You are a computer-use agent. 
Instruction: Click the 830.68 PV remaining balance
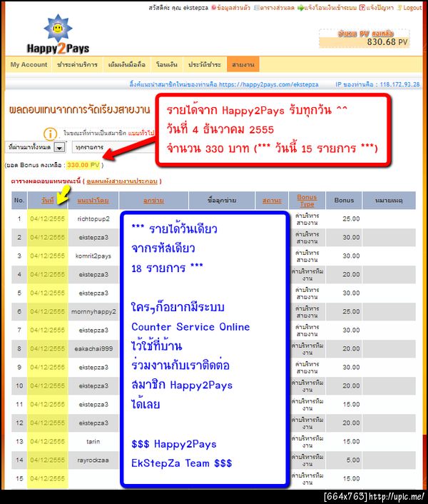[387, 42]
